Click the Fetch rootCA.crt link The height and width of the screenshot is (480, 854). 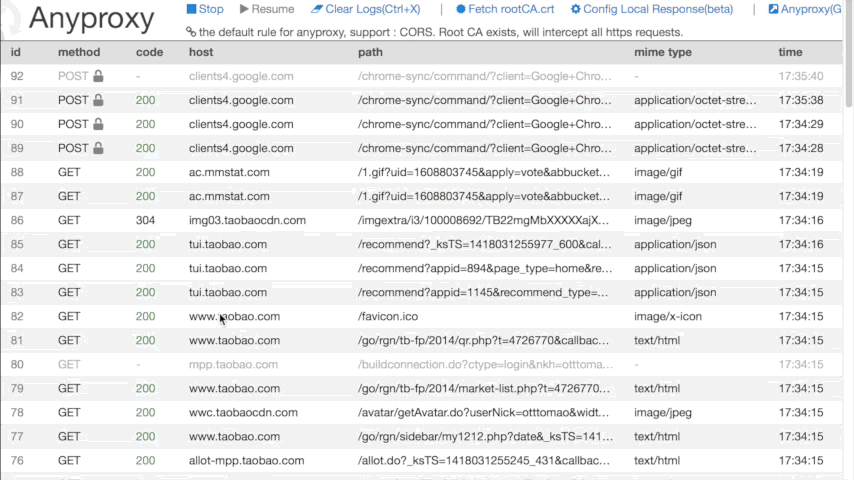[511, 9]
